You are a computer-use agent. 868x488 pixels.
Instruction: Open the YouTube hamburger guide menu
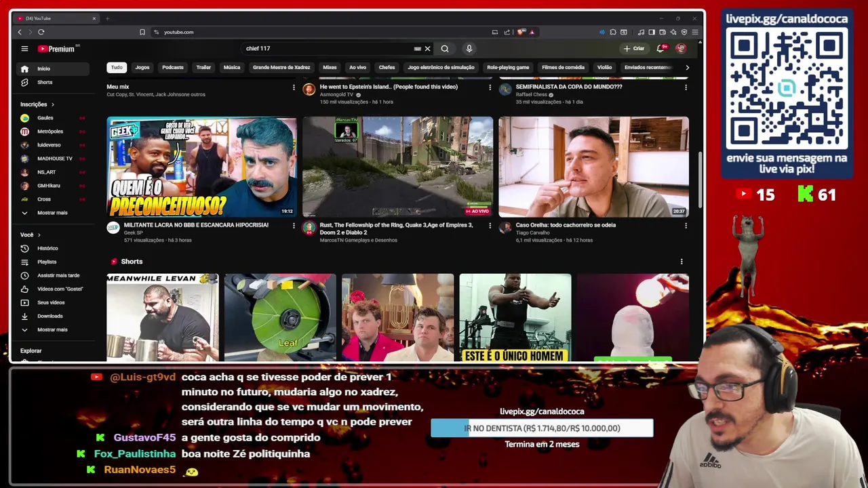pos(24,49)
